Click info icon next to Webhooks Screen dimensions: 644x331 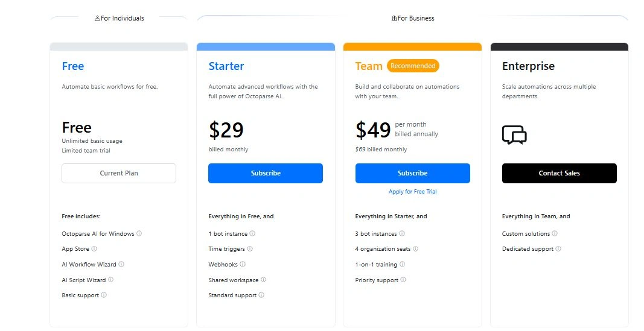point(243,264)
